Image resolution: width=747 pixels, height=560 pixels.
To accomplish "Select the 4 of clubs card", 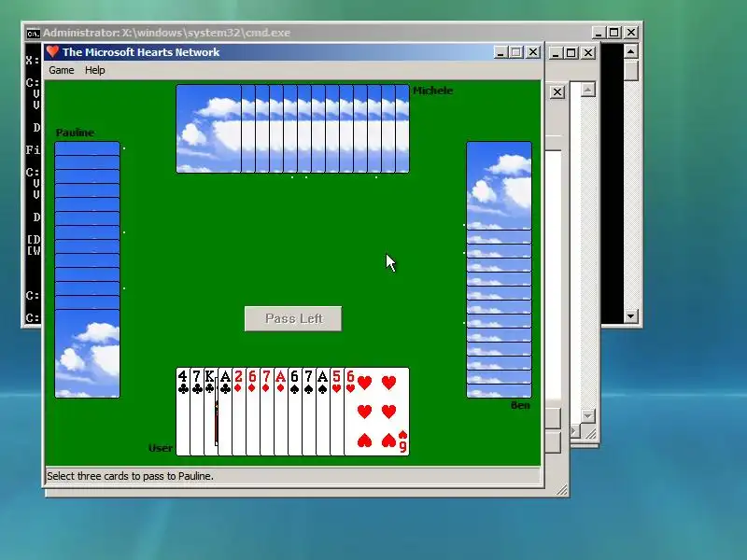I will 183,412.
